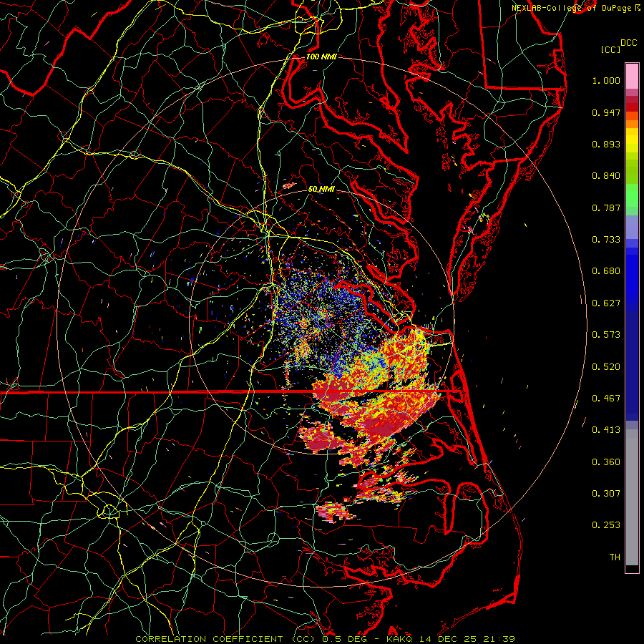
Task: Pick the pink band of the color scale
Action: [x=632, y=77]
